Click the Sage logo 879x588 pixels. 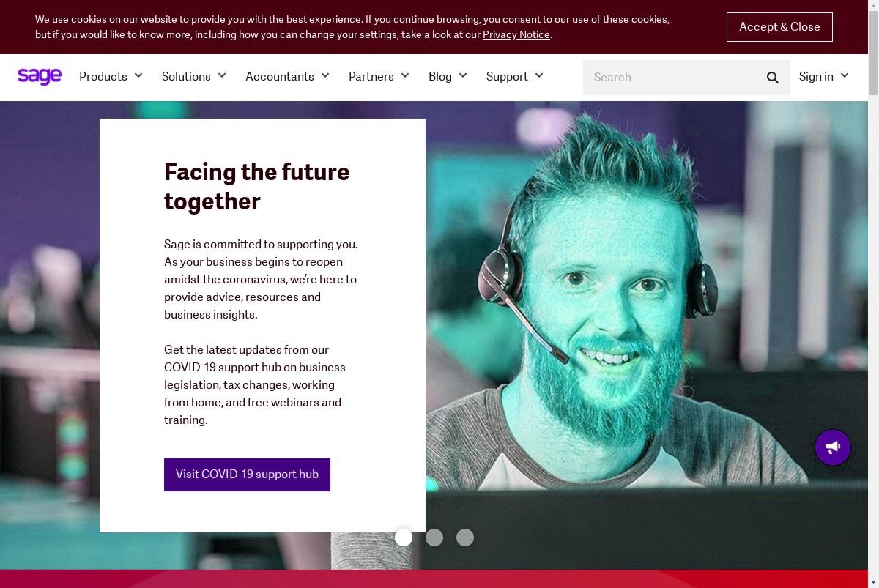pos(40,76)
